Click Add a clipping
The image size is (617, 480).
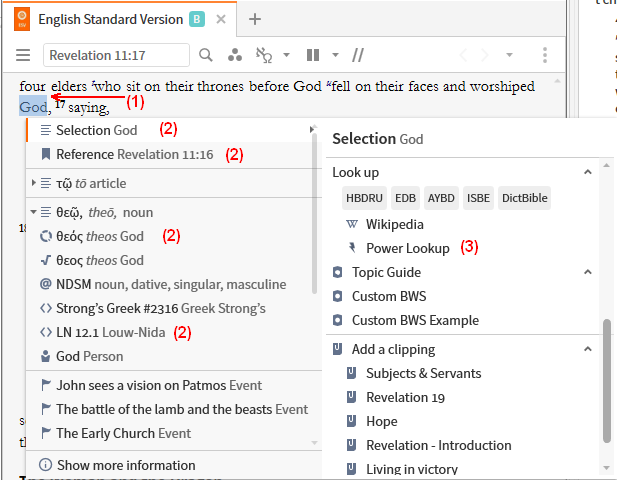[x=393, y=349]
